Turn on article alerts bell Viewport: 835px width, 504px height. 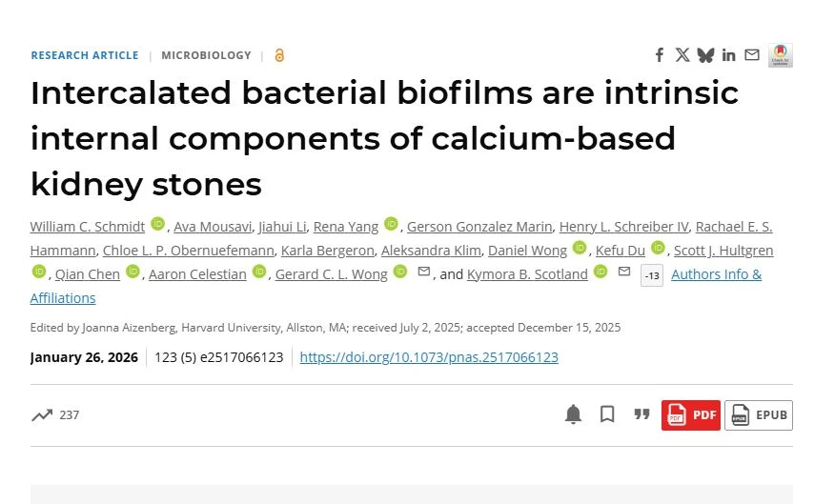point(573,414)
